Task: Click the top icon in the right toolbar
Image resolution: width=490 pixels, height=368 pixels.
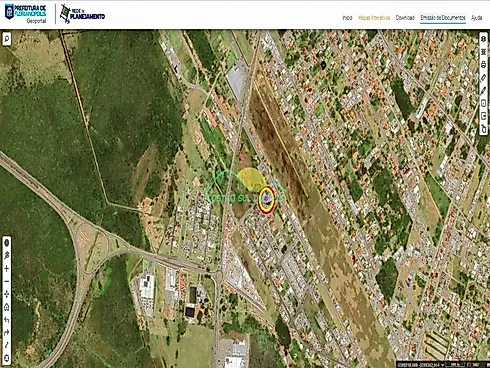Action: [483, 39]
